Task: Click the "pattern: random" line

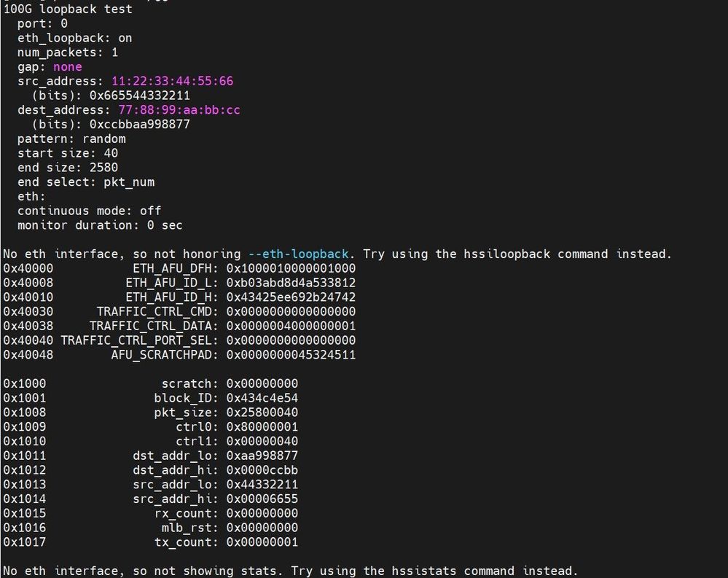Action: pyautogui.click(x=71, y=138)
